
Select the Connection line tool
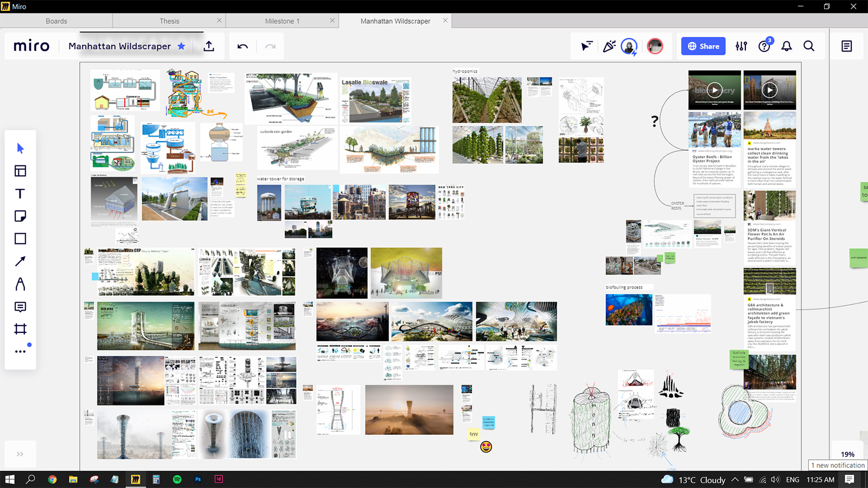(x=20, y=261)
